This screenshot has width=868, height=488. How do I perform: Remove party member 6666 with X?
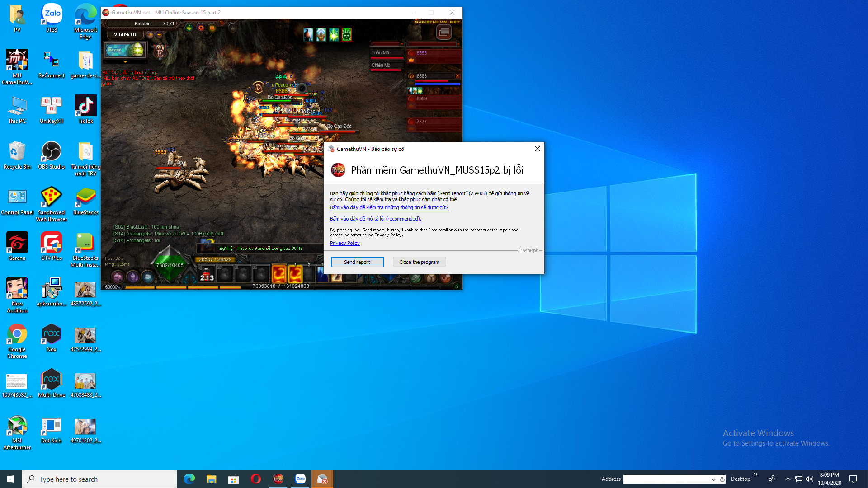coord(458,76)
